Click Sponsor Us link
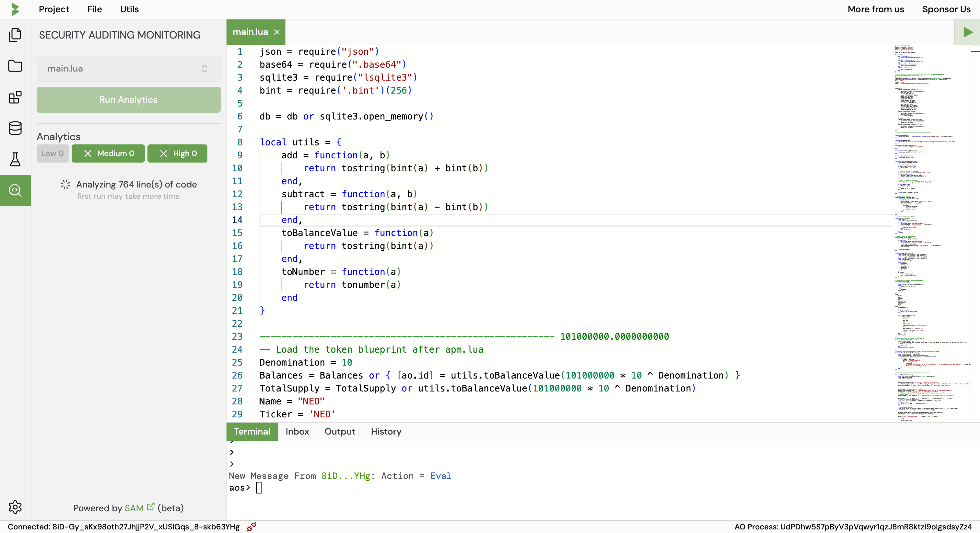The width and height of the screenshot is (980, 533). pyautogui.click(x=946, y=9)
